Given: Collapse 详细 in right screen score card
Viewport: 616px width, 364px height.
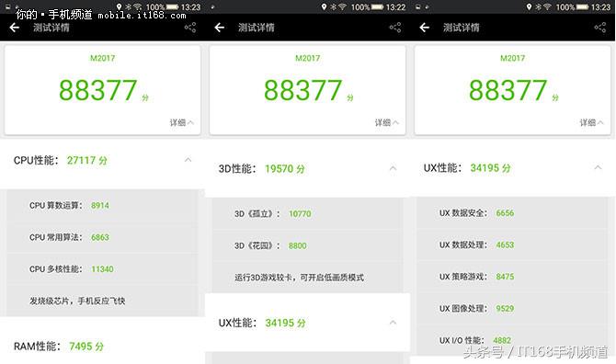Looking at the screenshot, I should [x=592, y=122].
